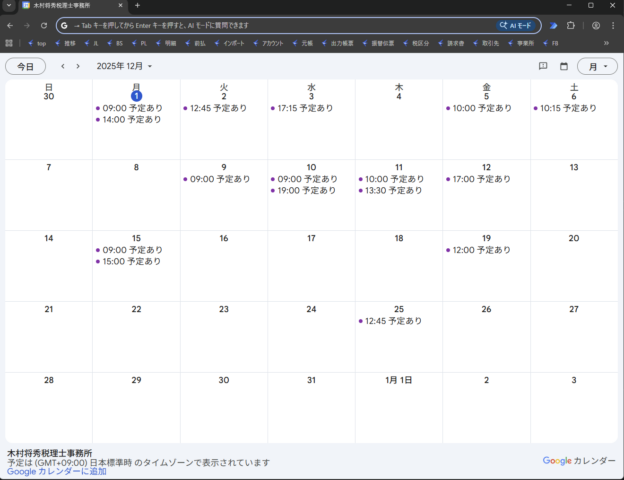Go to the next month arrow
624x480 pixels.
click(78, 66)
